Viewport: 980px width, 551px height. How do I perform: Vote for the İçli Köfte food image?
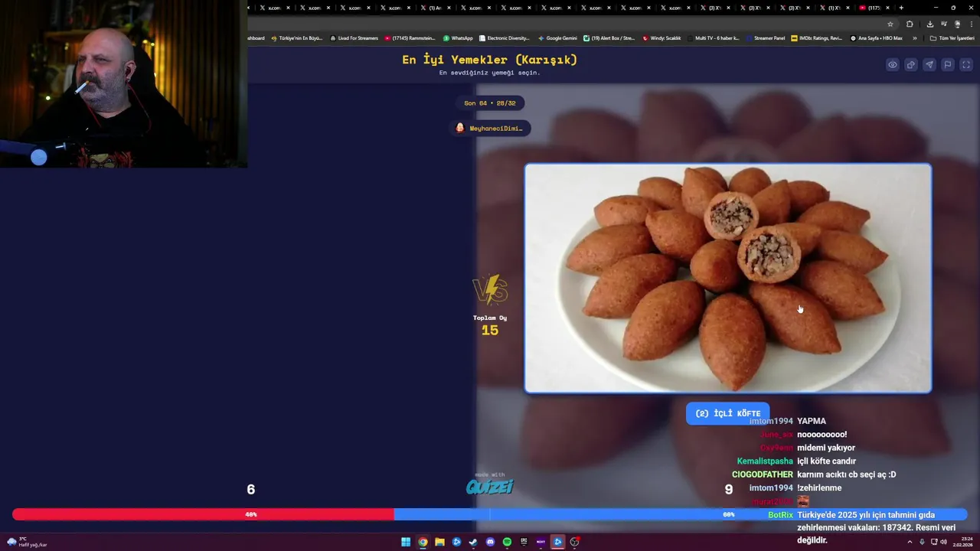[728, 279]
